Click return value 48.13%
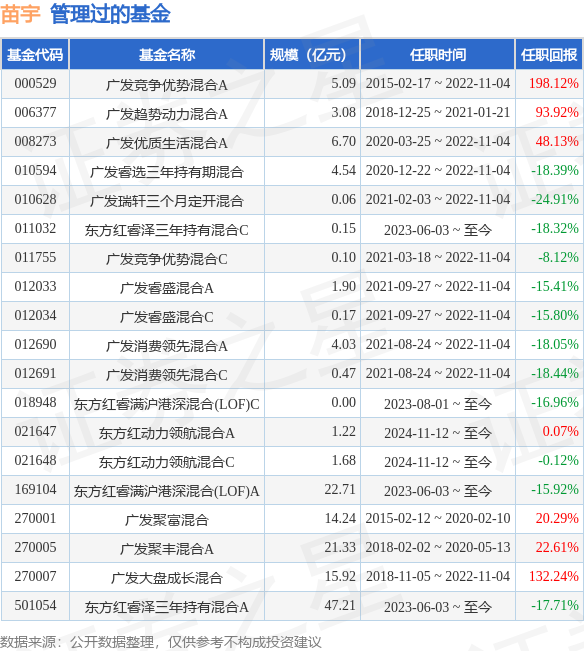 pos(557,142)
